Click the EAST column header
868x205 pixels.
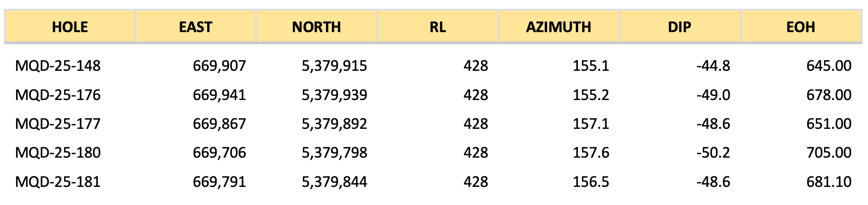tap(195, 27)
